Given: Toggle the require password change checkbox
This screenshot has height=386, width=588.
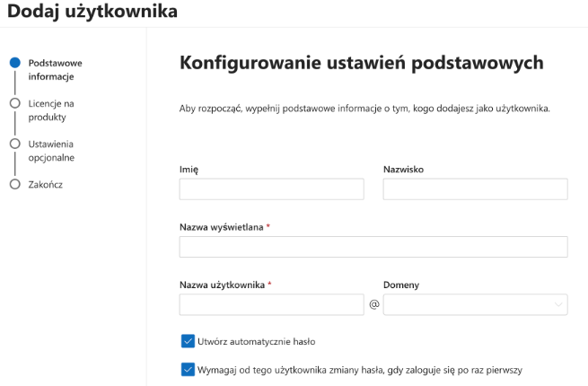Looking at the screenshot, I should point(188,370).
